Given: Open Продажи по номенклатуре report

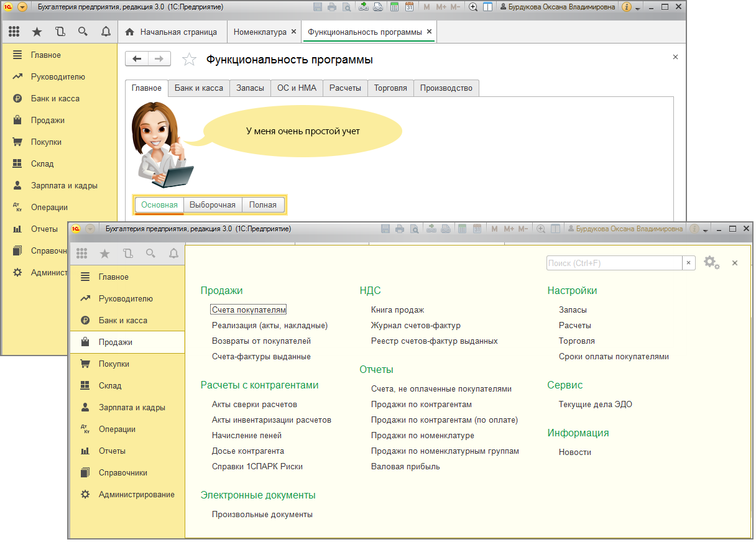Looking at the screenshot, I should tap(423, 435).
